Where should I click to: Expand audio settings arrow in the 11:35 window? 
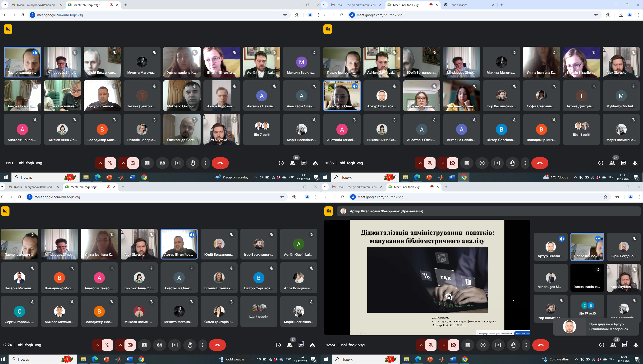point(420,163)
